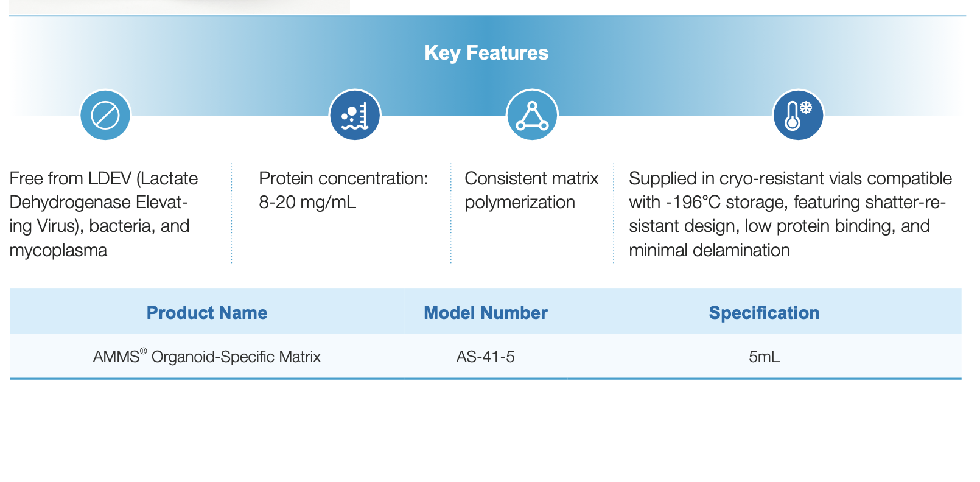Click the LDEV-free prohibition circle icon
The image size is (980, 482).
[105, 115]
